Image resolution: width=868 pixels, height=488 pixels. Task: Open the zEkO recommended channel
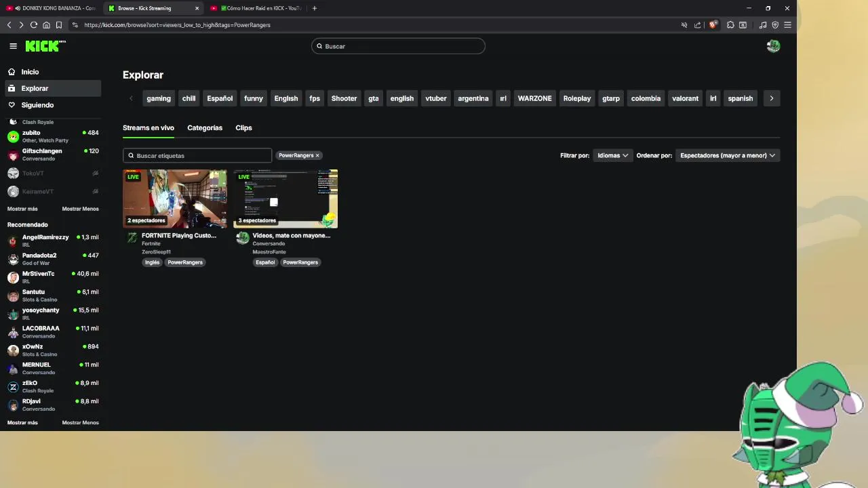pos(53,386)
